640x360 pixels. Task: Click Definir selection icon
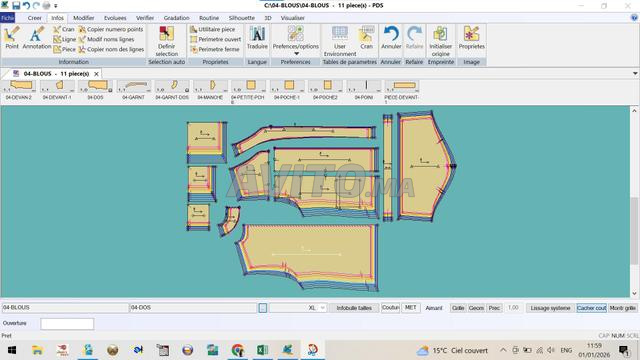pyautogui.click(x=167, y=41)
